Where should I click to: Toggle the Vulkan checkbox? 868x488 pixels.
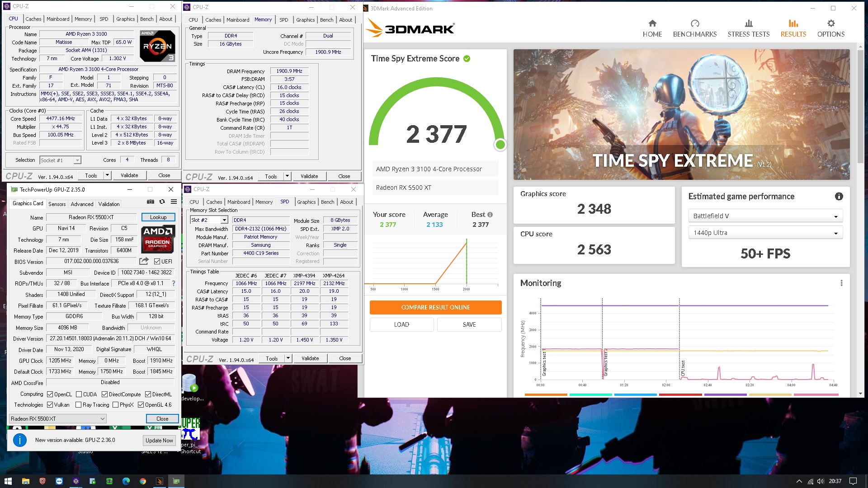tap(50, 405)
